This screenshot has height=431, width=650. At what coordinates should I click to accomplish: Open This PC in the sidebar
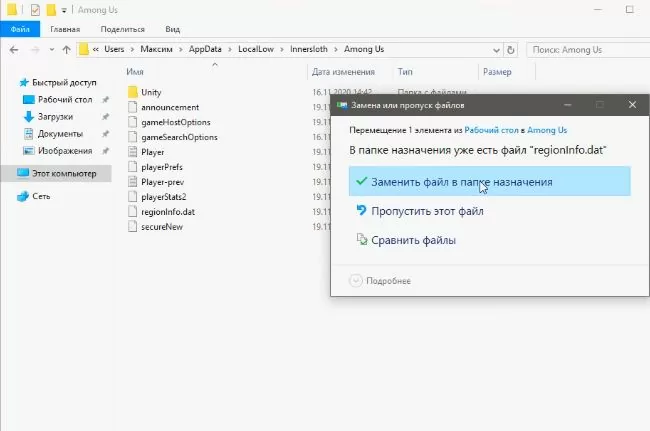click(62, 173)
